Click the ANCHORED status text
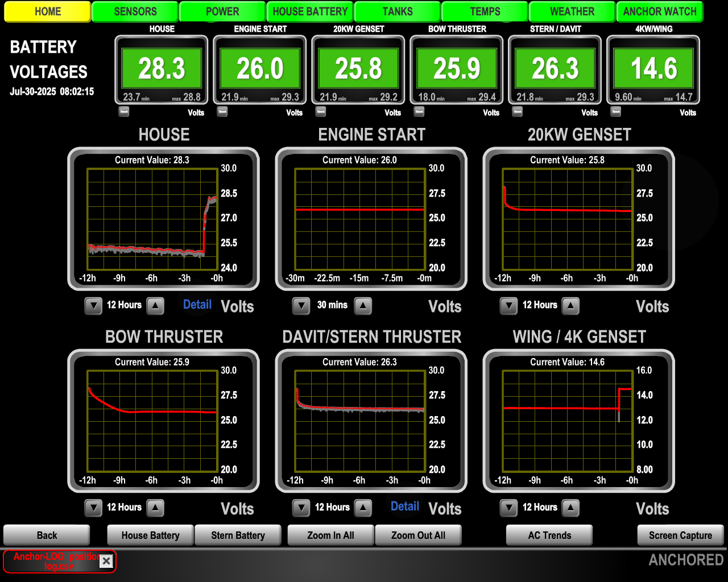Screen dimensions: 728x582 tap(686, 560)
